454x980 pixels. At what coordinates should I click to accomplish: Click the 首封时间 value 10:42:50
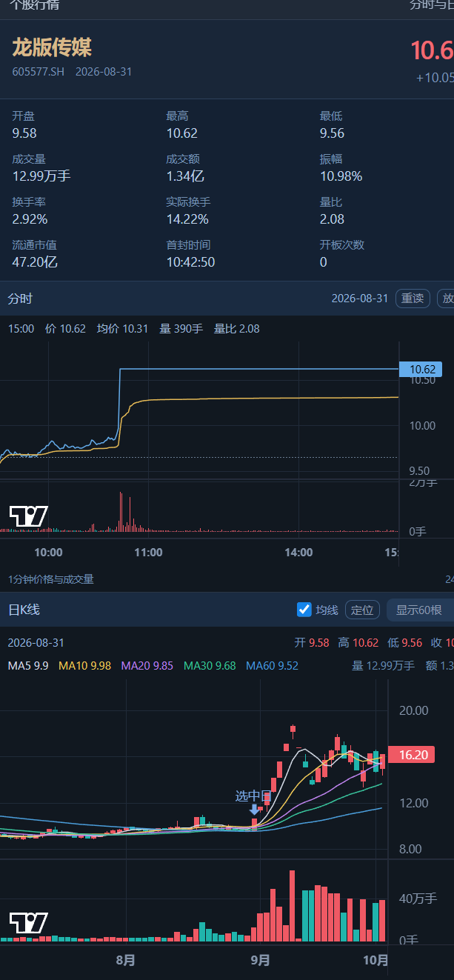[x=191, y=262]
